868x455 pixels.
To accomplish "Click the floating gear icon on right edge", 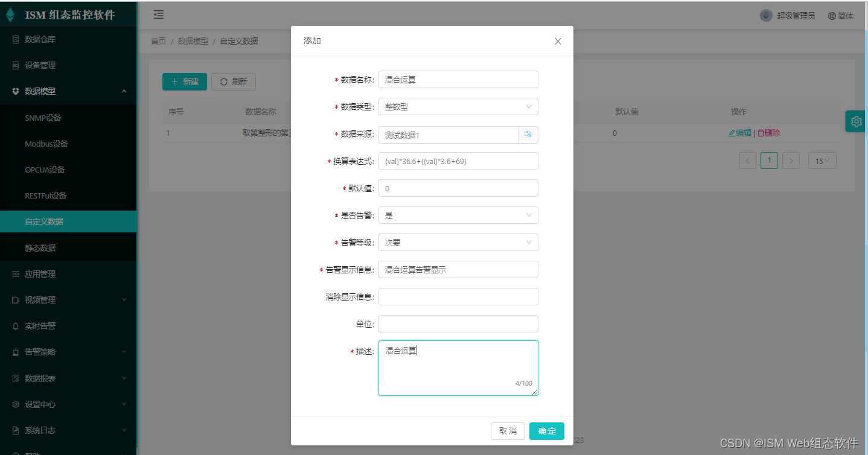I will pos(855,121).
